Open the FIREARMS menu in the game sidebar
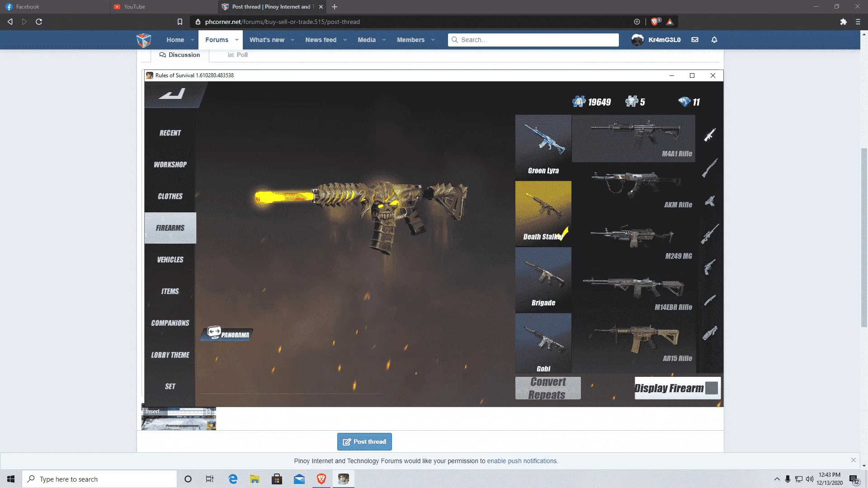The image size is (868, 488). [x=170, y=228]
